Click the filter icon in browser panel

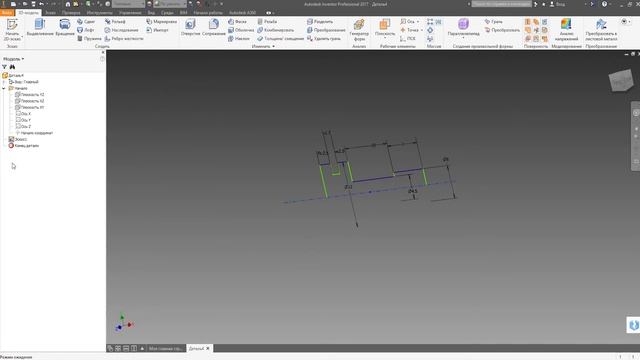point(4,67)
